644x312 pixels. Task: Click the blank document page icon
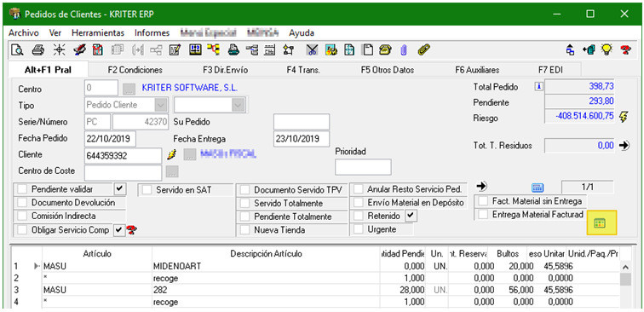[368, 50]
